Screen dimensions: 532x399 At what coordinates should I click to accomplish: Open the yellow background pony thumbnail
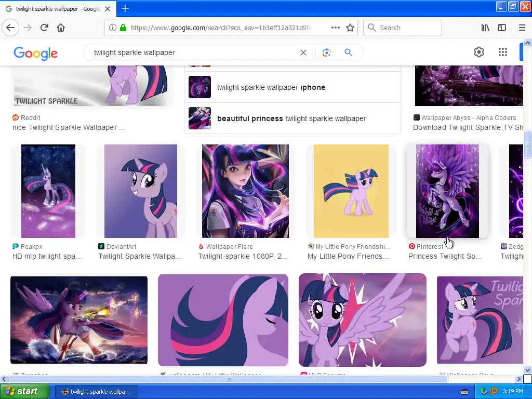[351, 191]
